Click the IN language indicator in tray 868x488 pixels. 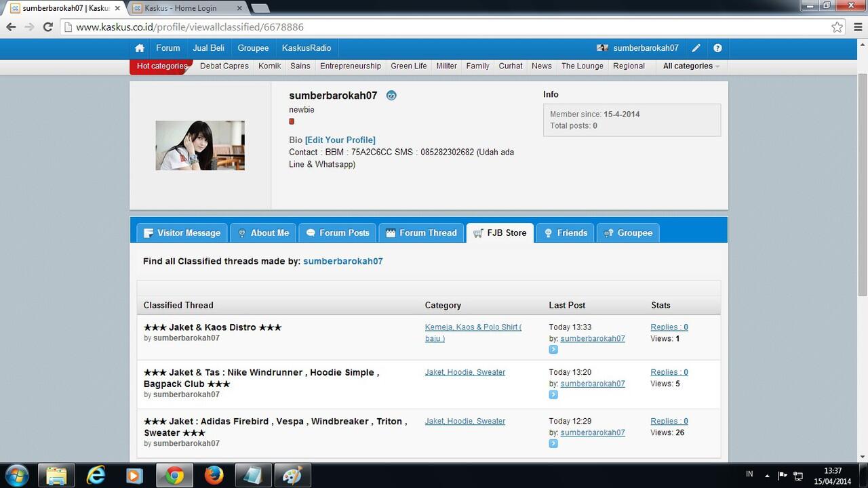(x=749, y=474)
